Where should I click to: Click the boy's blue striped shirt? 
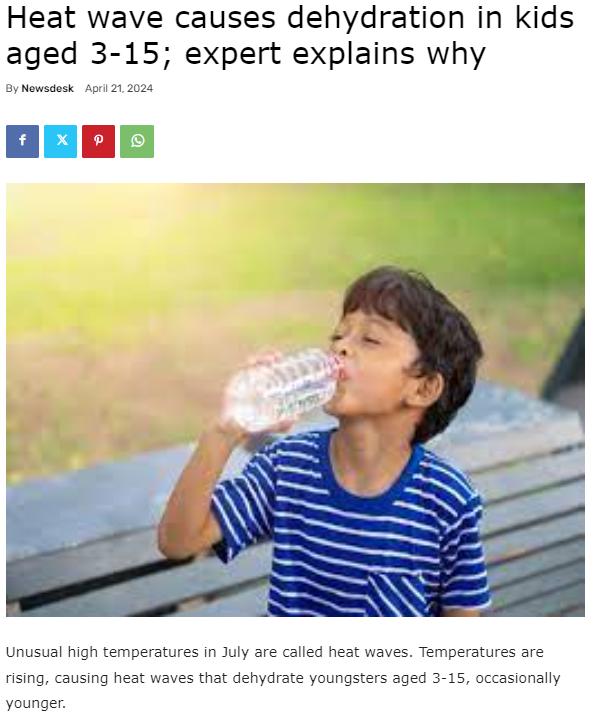(x=353, y=527)
